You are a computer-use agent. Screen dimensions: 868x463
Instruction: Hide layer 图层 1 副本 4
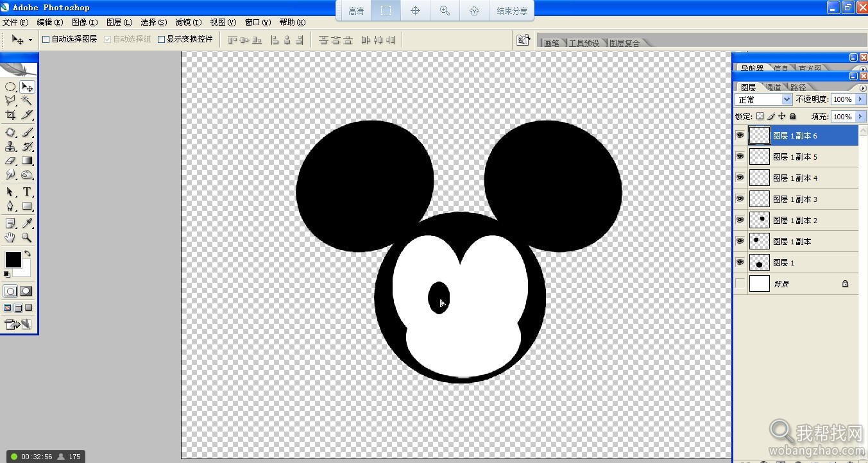740,178
